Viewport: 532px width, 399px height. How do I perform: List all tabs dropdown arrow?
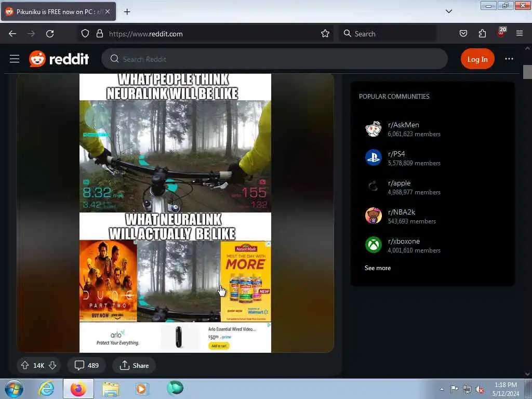(448, 11)
